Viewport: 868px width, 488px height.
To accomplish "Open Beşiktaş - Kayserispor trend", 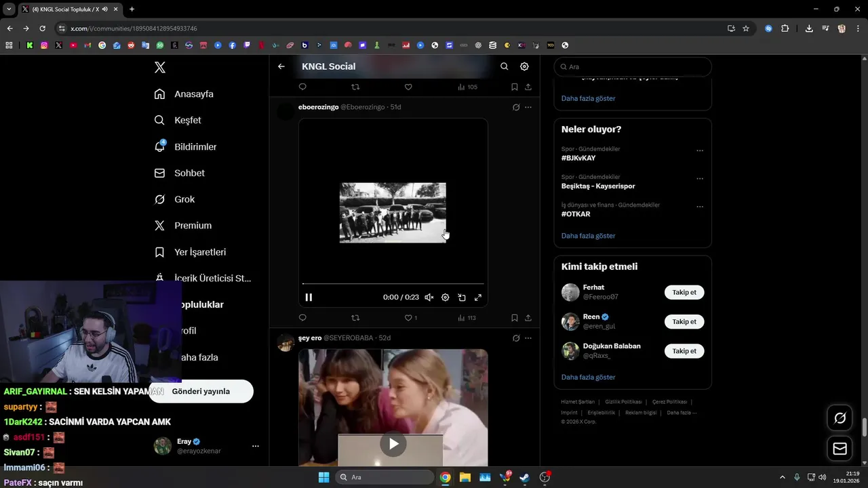I will click(598, 186).
